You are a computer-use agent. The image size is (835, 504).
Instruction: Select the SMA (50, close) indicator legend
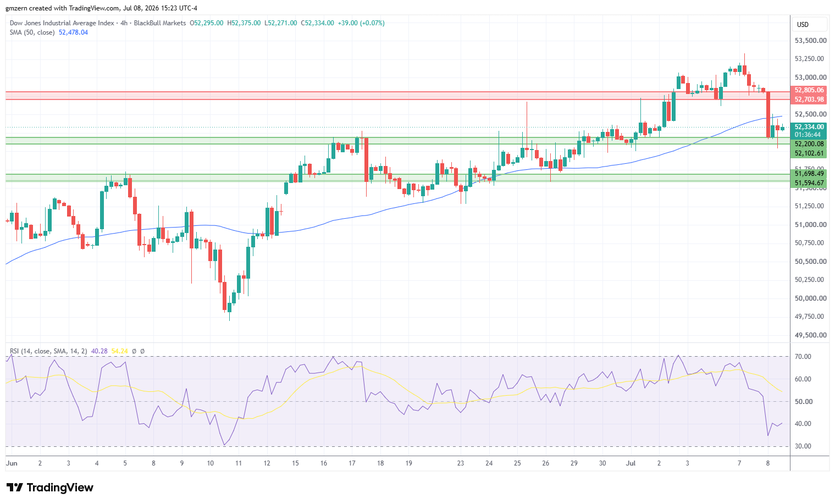32,32
